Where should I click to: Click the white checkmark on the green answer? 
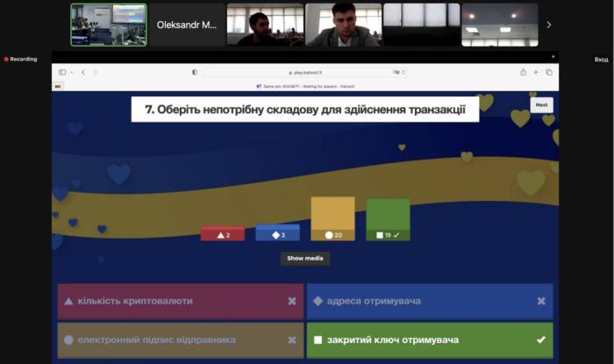coord(541,339)
